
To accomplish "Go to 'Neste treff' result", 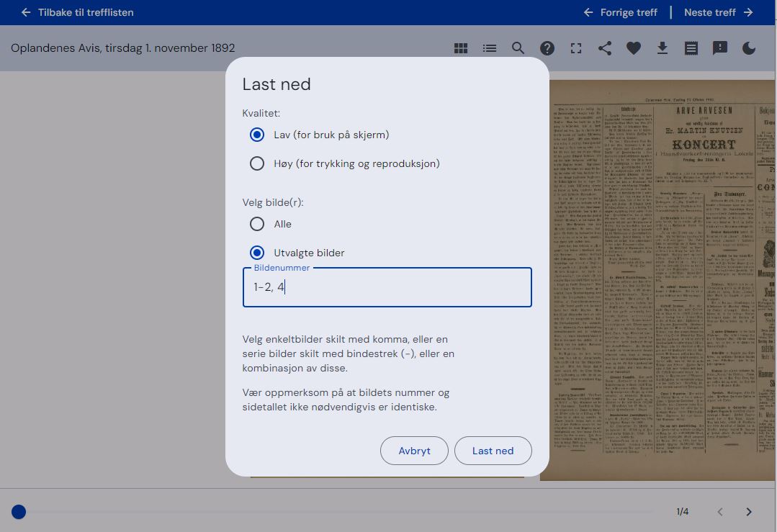I will [x=718, y=12].
